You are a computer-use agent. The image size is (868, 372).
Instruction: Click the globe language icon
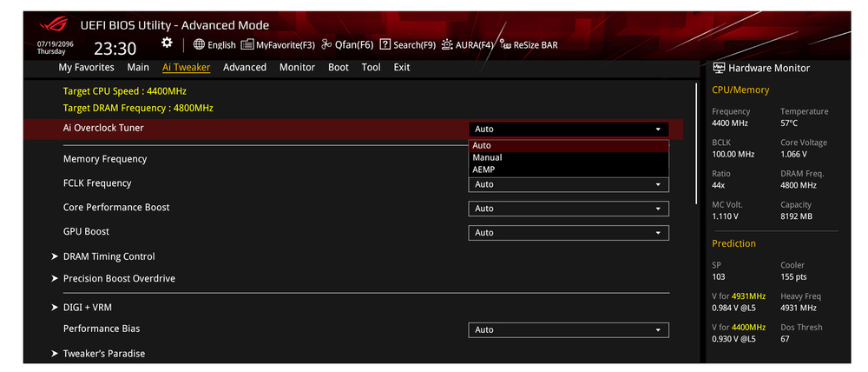(x=199, y=45)
